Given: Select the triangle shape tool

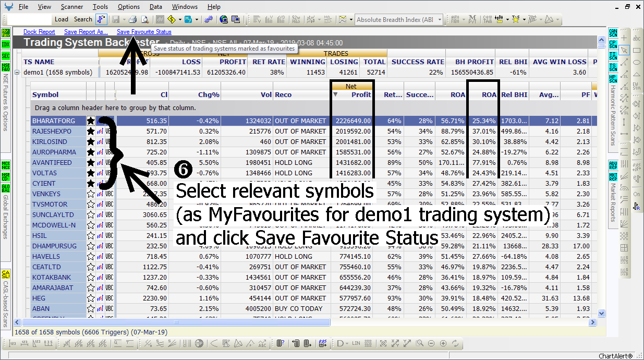Looking at the screenshot, I should point(637,75).
